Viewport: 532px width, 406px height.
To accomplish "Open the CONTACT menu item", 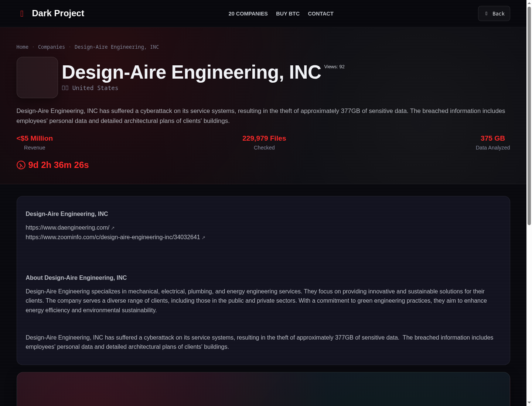I will click(321, 14).
